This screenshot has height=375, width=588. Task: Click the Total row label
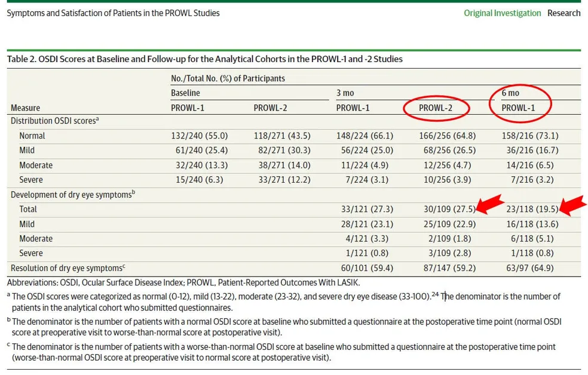(28, 209)
